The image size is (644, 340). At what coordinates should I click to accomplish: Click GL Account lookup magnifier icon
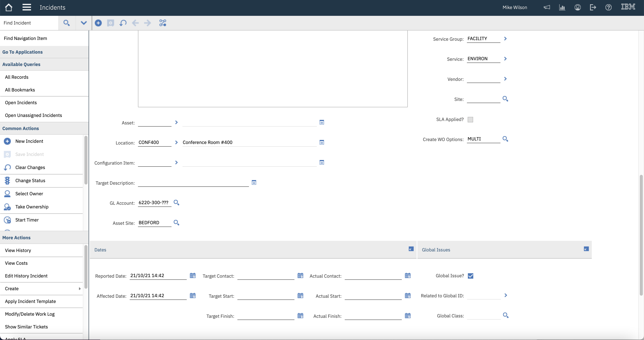[176, 203]
